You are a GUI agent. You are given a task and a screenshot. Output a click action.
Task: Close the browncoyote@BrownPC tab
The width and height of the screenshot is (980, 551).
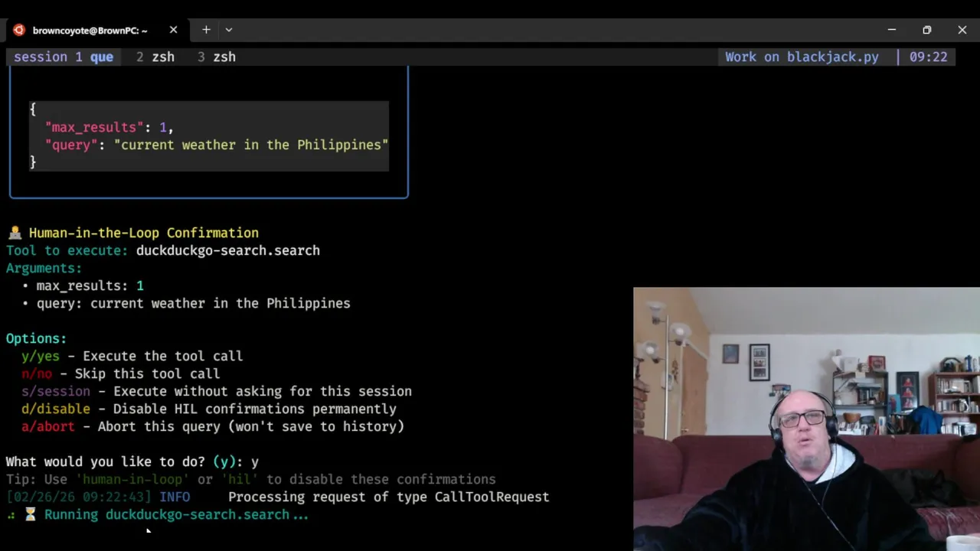[x=173, y=30]
